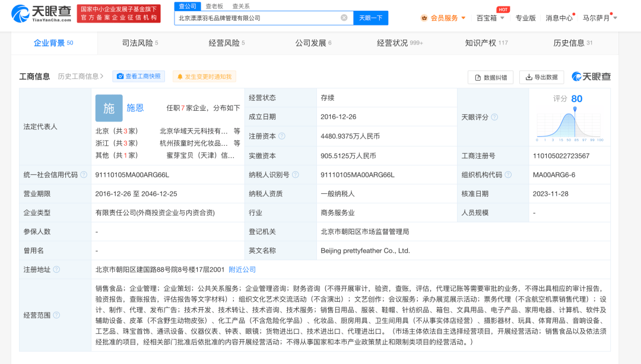Open the 经营风险 tab
The image size is (641, 364).
coord(227,43)
